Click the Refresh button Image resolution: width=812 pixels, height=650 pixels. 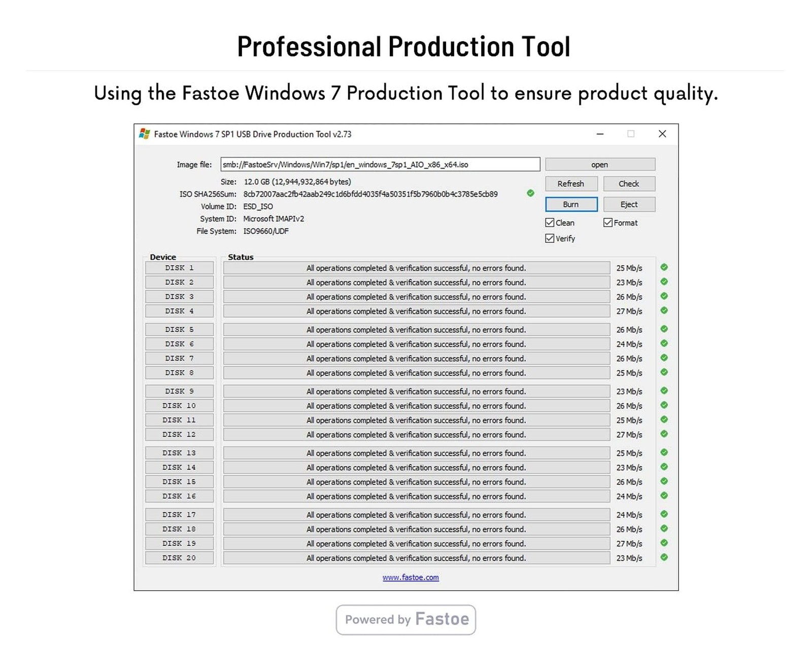571,184
